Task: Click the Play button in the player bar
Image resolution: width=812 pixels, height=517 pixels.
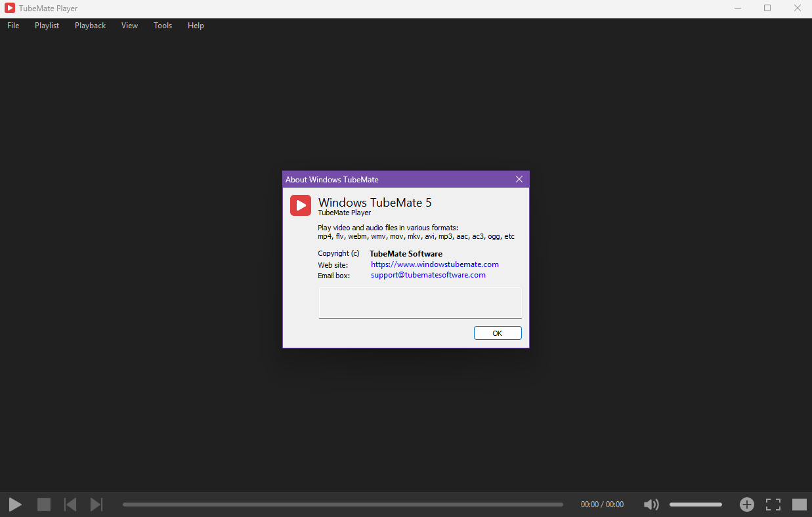Action: click(15, 505)
